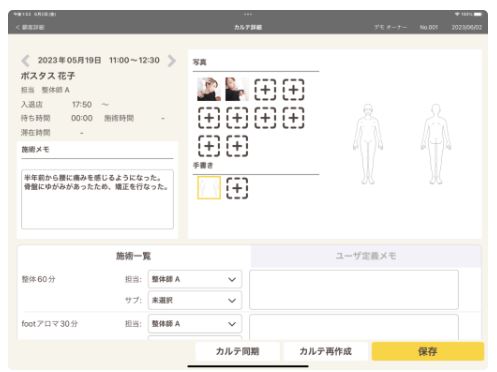Open the サブ dropdown showing 未選択

(x=195, y=300)
